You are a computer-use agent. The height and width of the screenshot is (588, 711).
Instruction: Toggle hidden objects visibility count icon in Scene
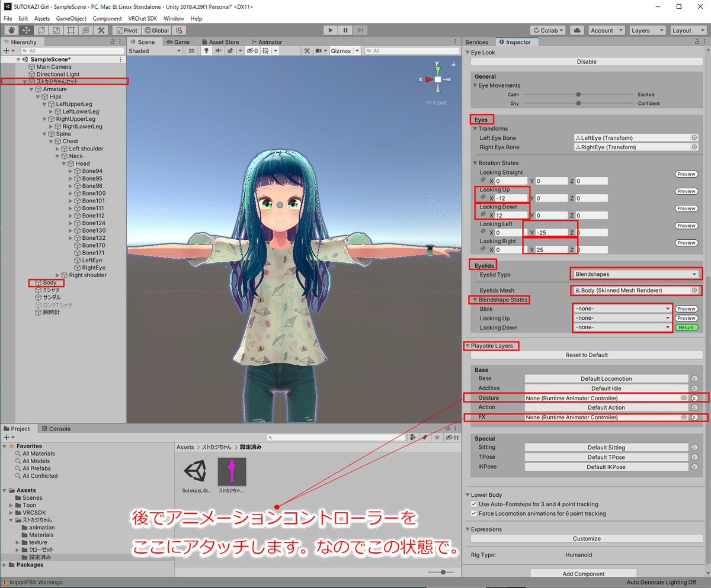[x=252, y=51]
